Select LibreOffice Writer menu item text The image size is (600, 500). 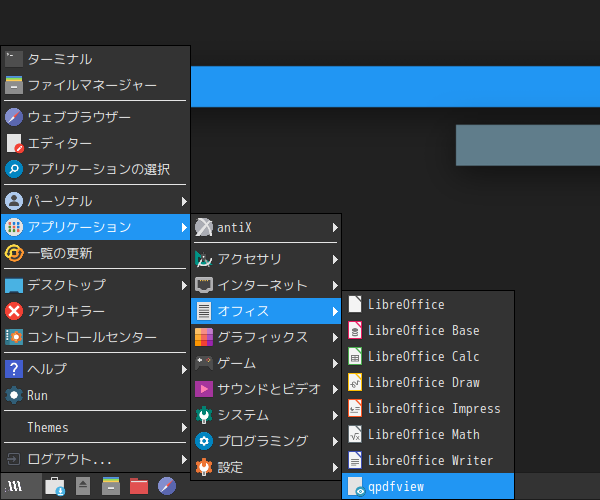430,460
